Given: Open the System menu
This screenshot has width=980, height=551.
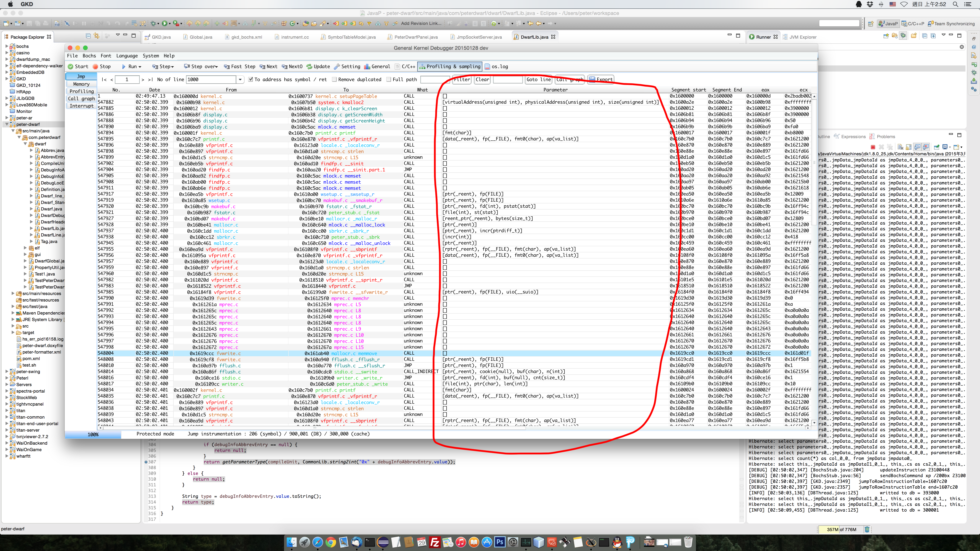Looking at the screenshot, I should pos(151,56).
